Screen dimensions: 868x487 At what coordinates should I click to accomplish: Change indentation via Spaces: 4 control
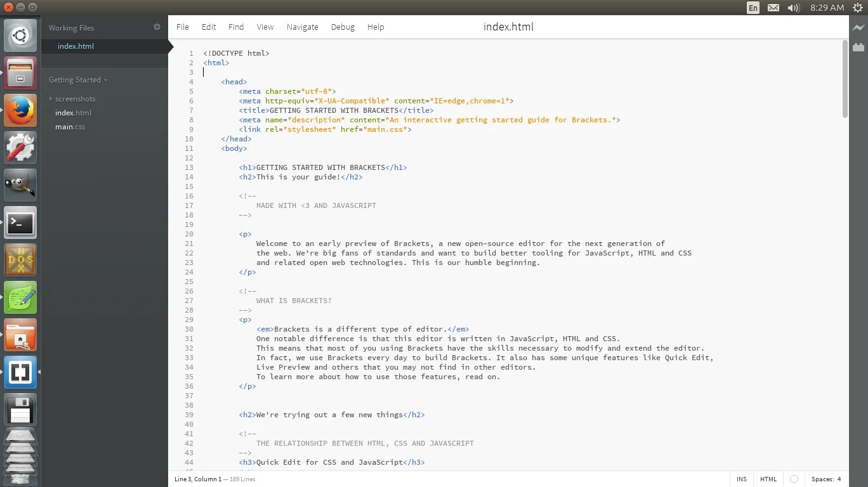pos(826,479)
